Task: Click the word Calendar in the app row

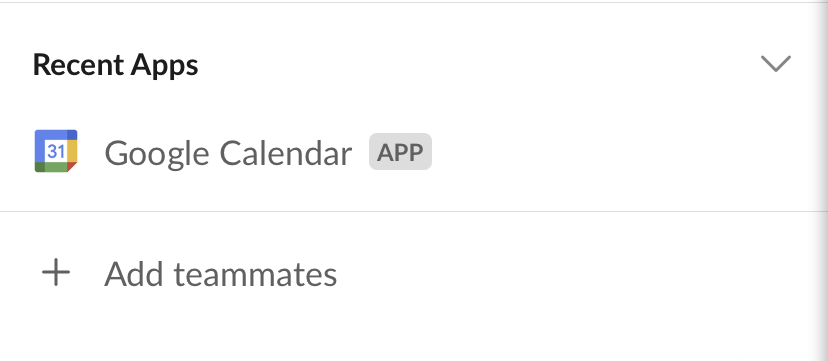Action: click(286, 153)
